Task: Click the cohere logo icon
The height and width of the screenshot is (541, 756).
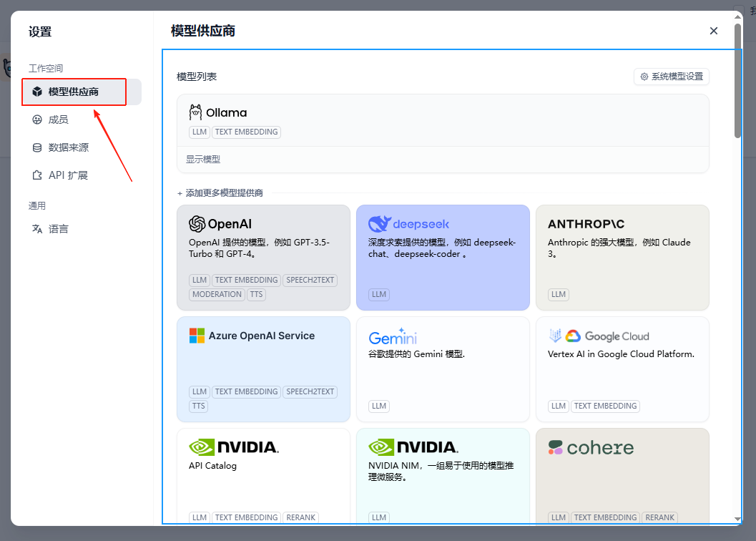Action: (556, 448)
